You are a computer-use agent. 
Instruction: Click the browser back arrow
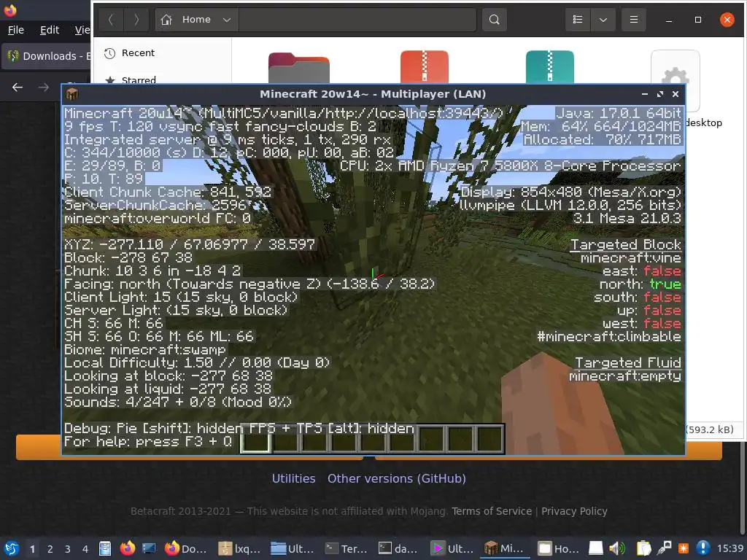click(18, 87)
